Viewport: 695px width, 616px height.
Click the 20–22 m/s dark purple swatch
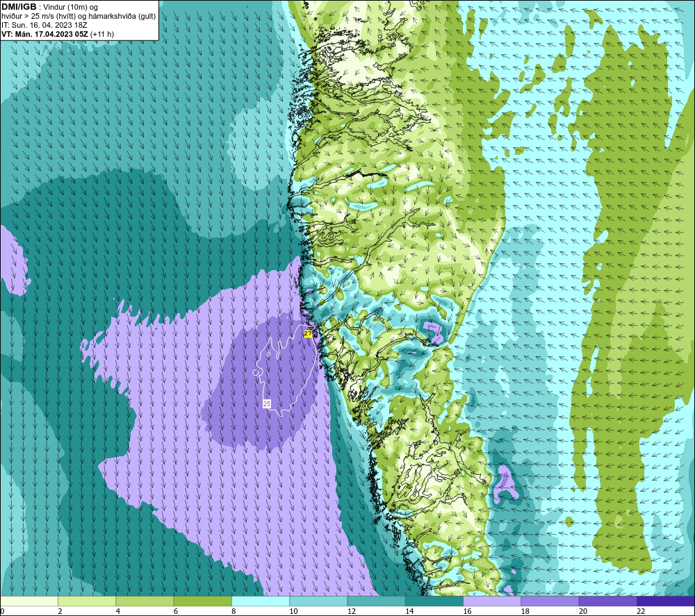point(607,601)
